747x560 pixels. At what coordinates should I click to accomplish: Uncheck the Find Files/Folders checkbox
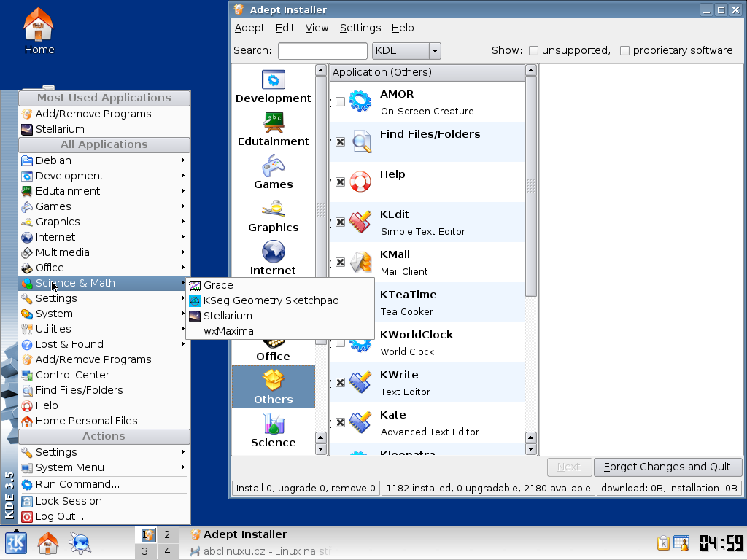point(340,141)
